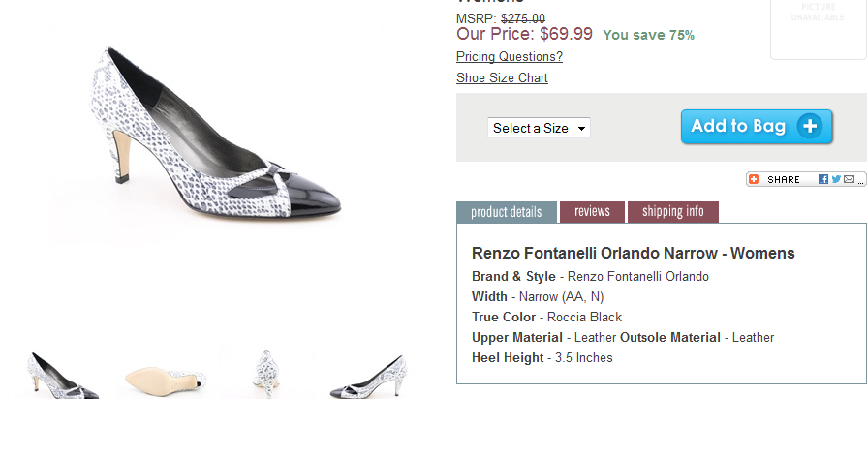Share the shoe on Facebook

point(823,179)
